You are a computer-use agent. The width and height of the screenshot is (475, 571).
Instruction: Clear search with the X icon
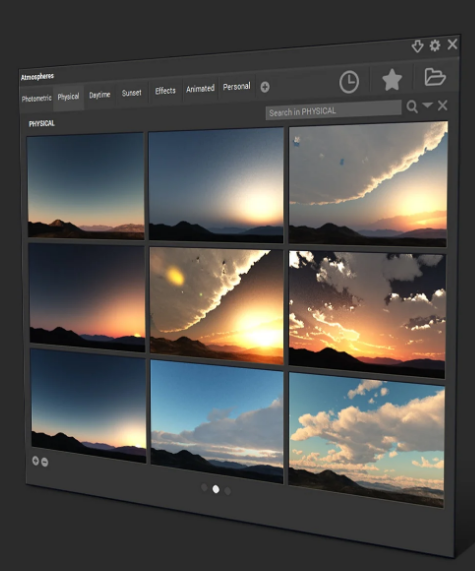tap(443, 106)
